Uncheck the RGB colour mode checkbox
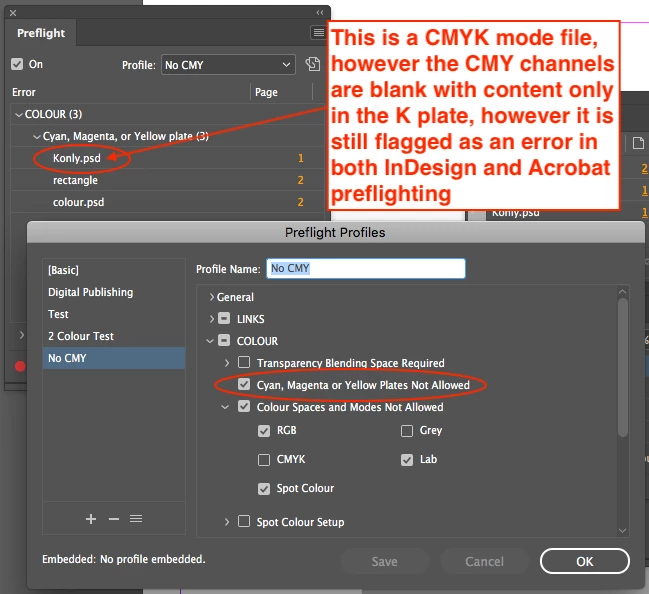The width and height of the screenshot is (649, 594). [264, 431]
